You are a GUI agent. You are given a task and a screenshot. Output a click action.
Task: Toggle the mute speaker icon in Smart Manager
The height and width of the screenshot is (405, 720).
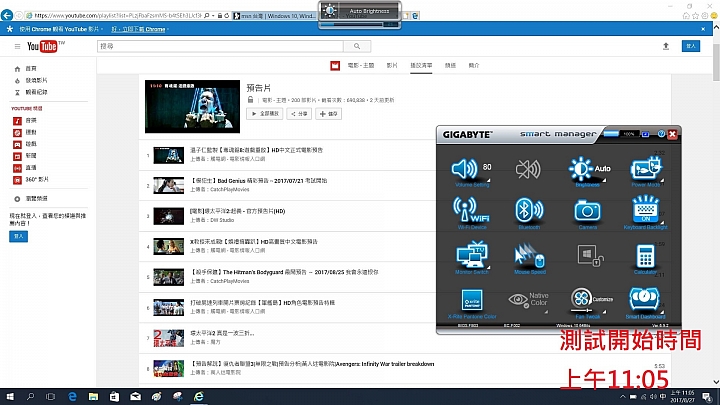coord(528,169)
